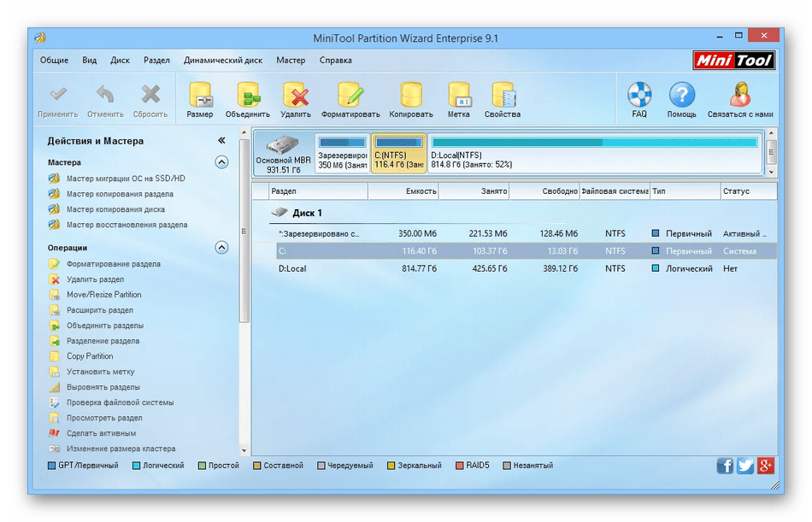Viewport: 812px width, 522px height.
Task: Click Мастер миграции ОС на SSD/HD
Action: [x=126, y=179]
